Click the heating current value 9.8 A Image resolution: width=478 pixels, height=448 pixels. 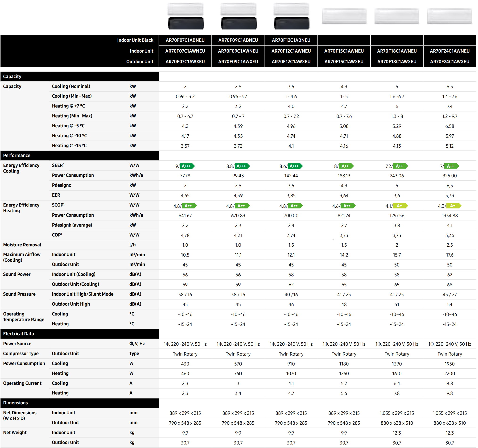pyautogui.click(x=450, y=393)
